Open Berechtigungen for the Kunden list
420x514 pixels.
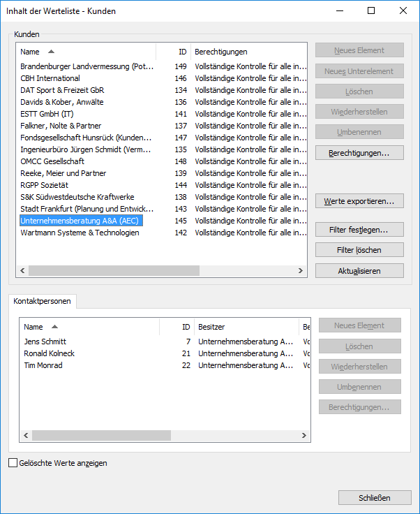coord(359,152)
